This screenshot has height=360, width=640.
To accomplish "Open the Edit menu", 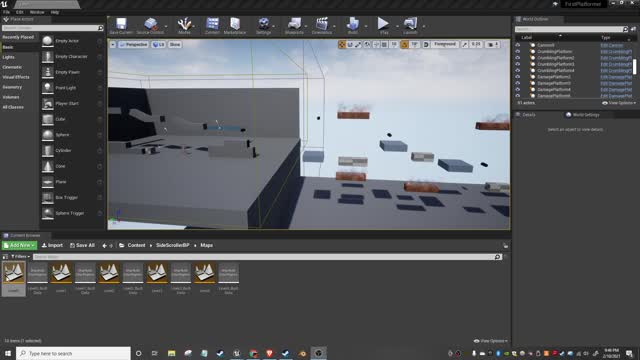I will 20,12.
